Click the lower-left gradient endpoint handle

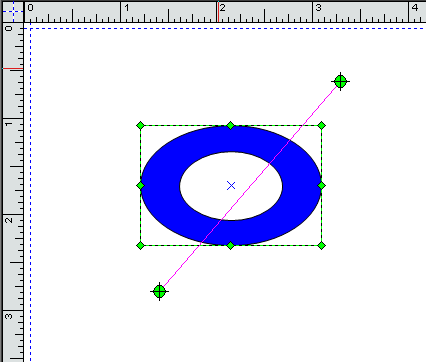159,292
